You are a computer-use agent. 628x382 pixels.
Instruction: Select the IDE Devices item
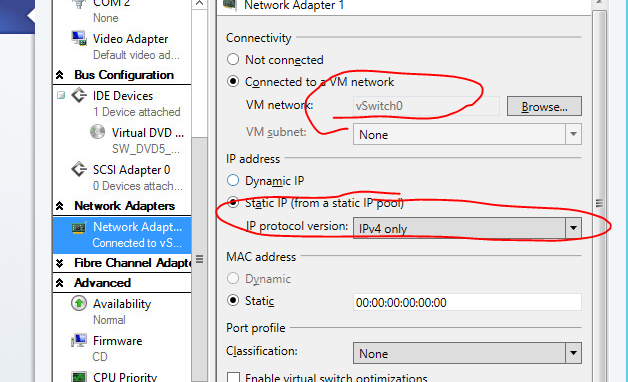tap(122, 104)
